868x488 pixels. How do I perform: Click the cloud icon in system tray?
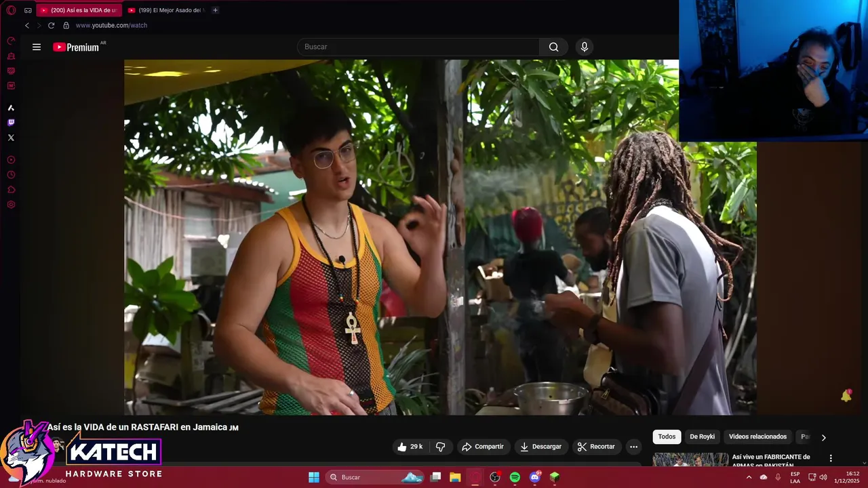[x=764, y=477]
